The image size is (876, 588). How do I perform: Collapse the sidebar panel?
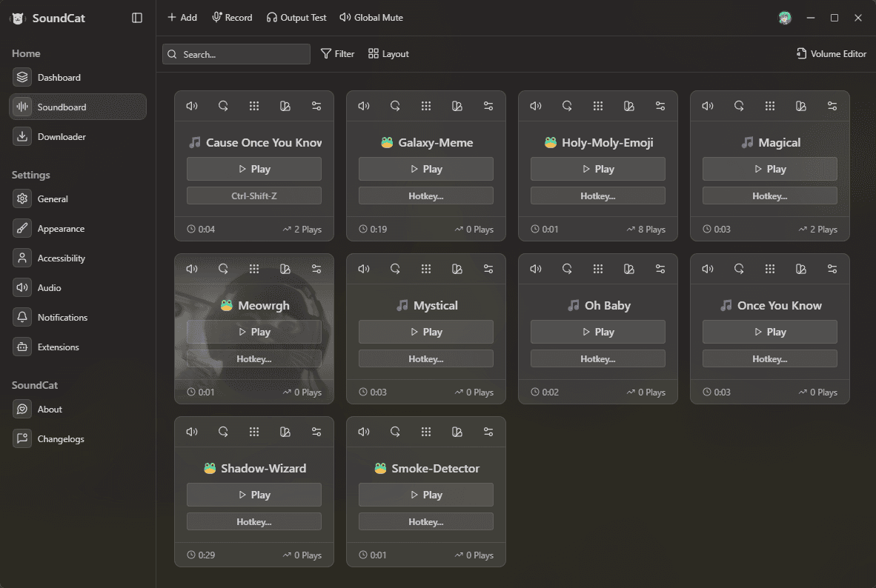click(x=137, y=18)
